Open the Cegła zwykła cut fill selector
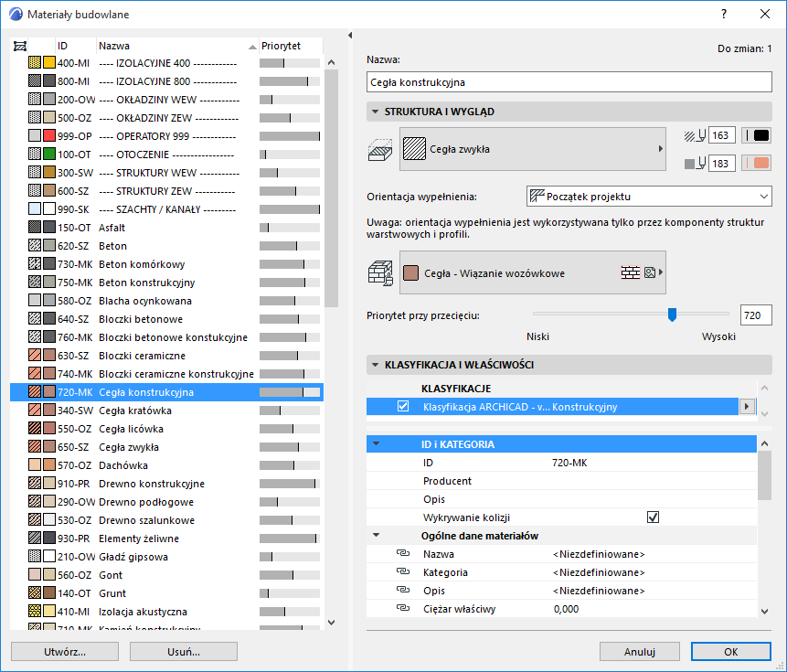 coord(533,149)
